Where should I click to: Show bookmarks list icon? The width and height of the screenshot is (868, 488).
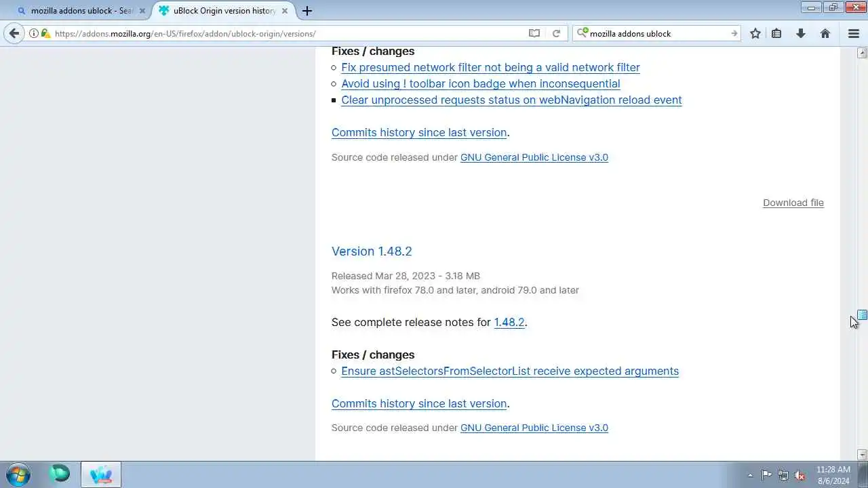776,33
